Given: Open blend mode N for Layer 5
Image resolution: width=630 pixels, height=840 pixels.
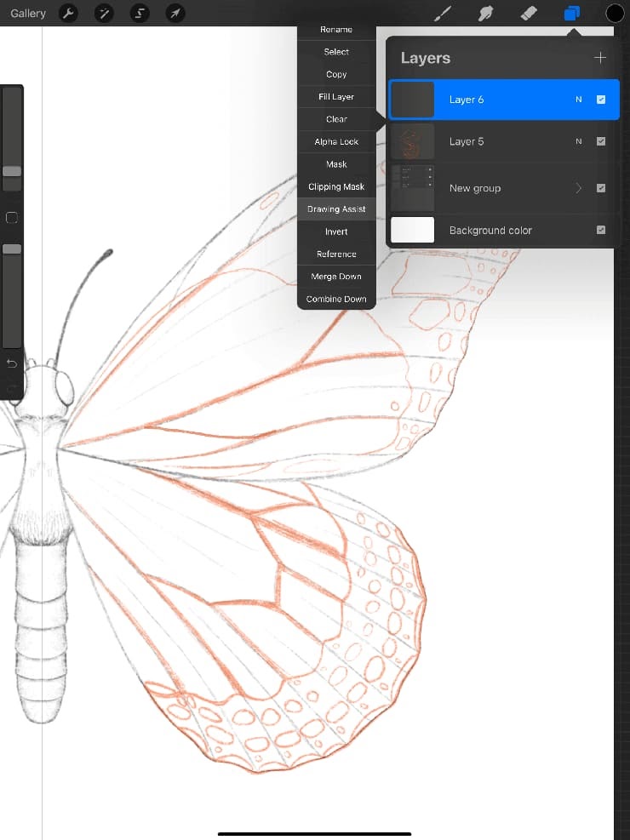Looking at the screenshot, I should pos(579,141).
